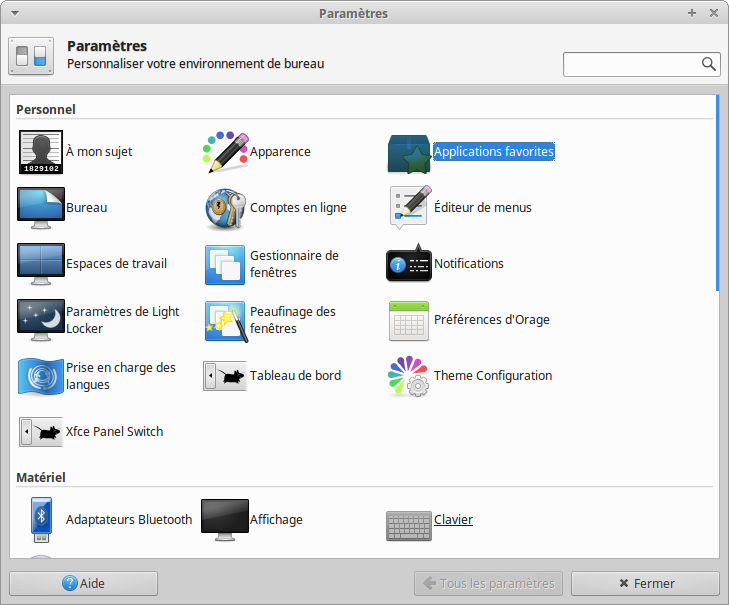
Task: Click the Aide help button
Action: click(83, 583)
